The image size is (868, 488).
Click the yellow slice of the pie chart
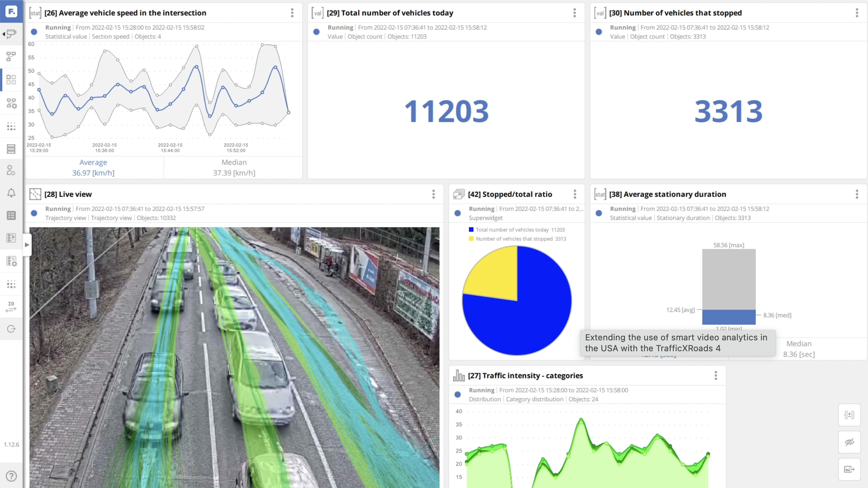(x=495, y=276)
